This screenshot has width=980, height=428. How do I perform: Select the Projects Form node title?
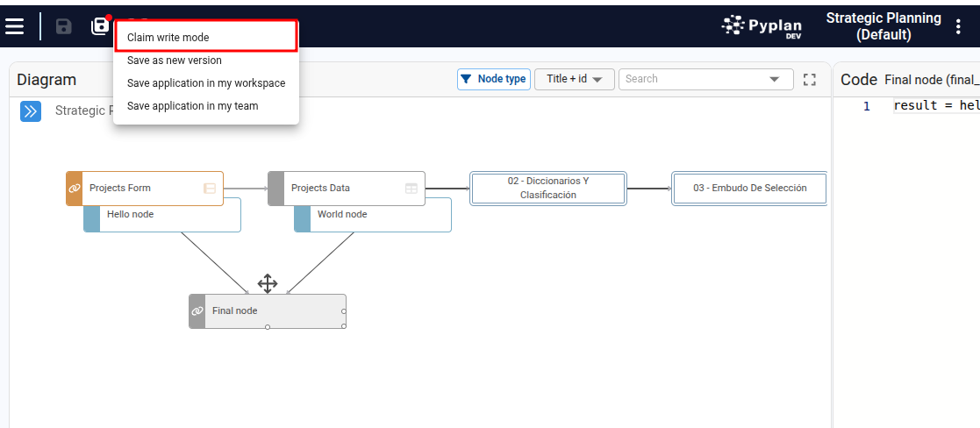click(x=120, y=188)
